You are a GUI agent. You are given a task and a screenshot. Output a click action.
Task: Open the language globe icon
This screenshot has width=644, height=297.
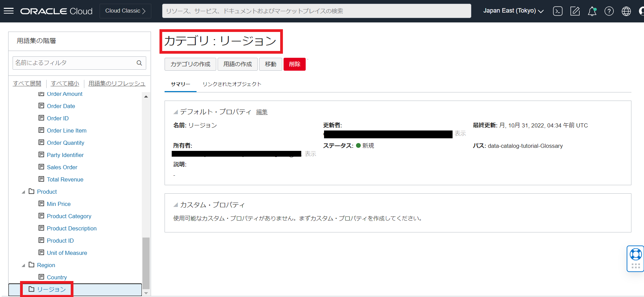626,11
